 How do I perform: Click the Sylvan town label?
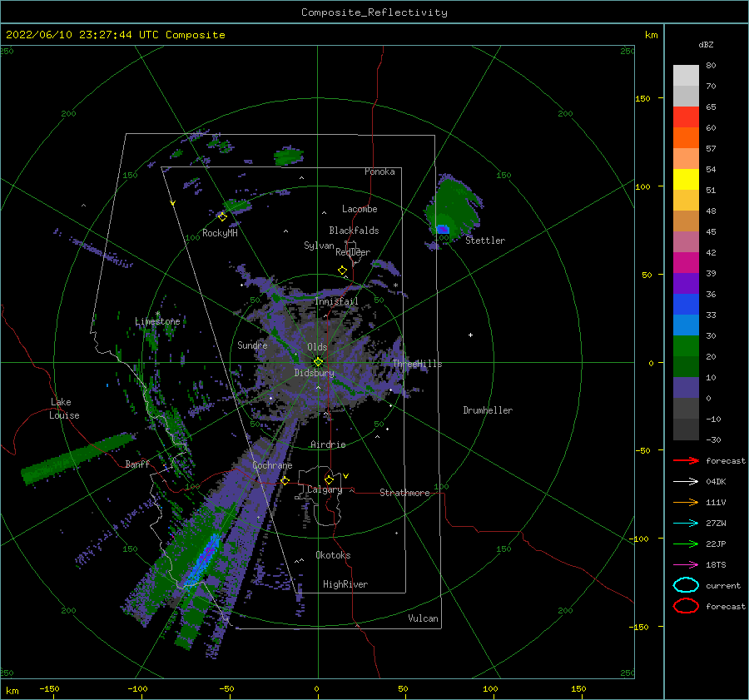319,246
